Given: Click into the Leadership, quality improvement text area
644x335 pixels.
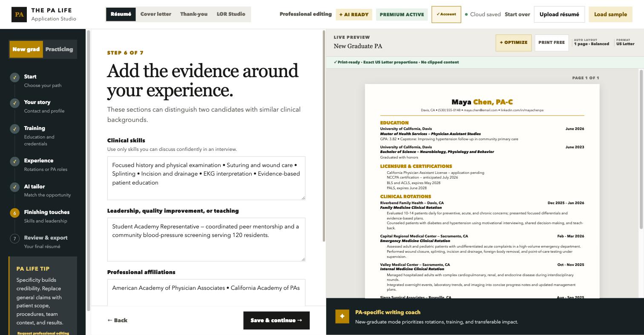Looking at the screenshot, I should [x=206, y=240].
